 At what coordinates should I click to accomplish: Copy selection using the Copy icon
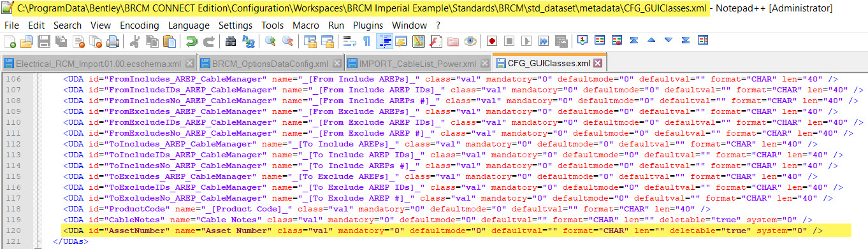[x=152, y=41]
